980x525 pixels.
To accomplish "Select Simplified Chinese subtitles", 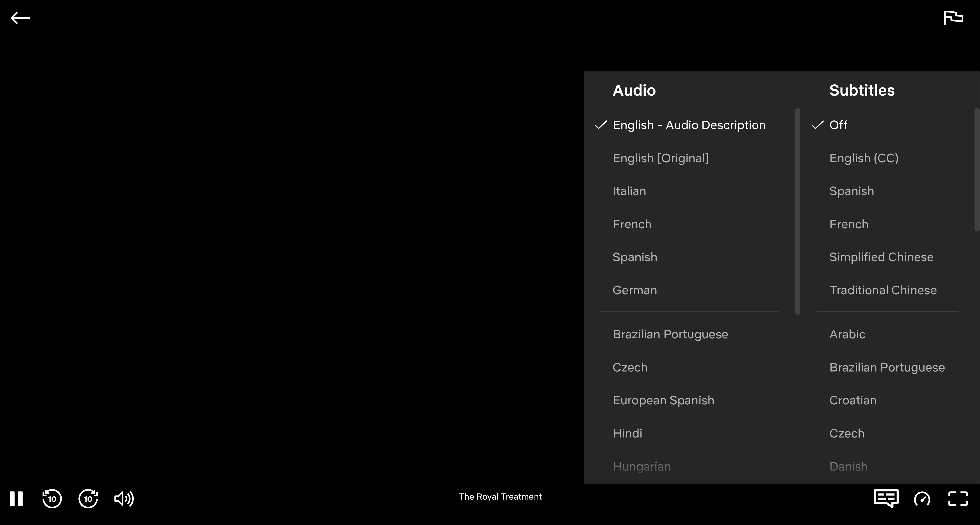I will coord(881,257).
